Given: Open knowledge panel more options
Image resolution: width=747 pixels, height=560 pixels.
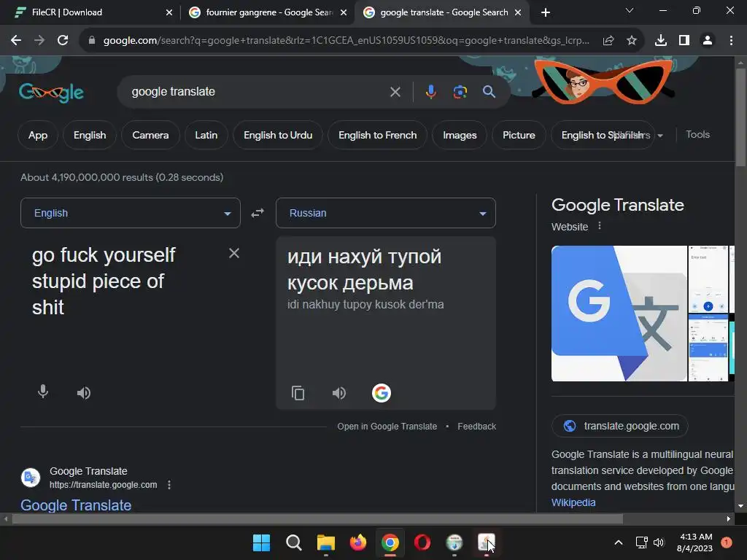Looking at the screenshot, I should pos(600,226).
